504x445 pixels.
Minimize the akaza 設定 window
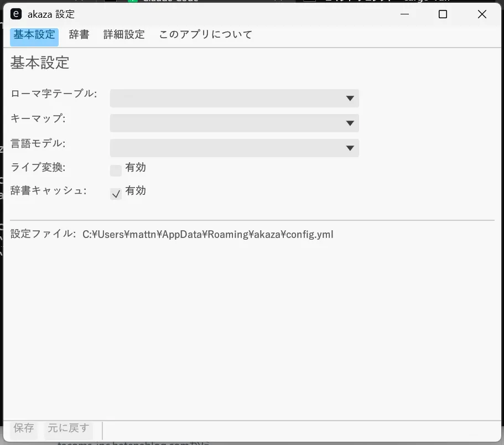(x=404, y=14)
